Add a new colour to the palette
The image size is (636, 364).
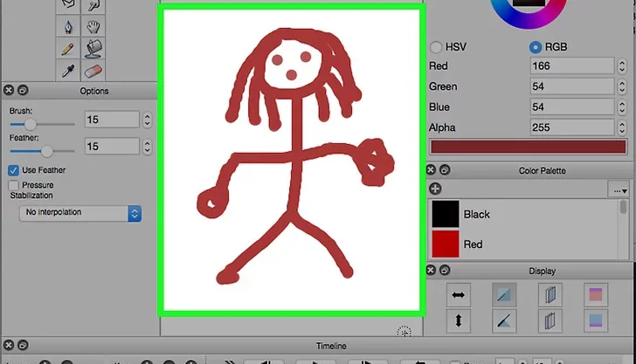(435, 189)
